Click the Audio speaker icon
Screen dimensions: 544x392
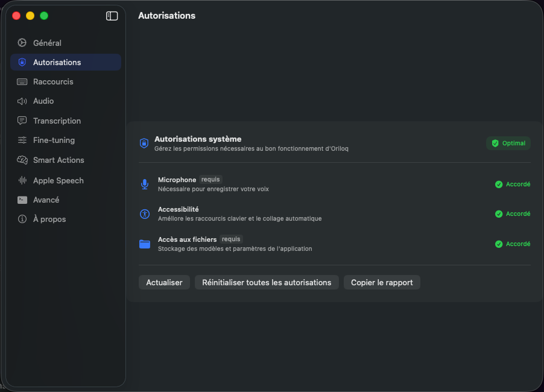pyautogui.click(x=22, y=101)
